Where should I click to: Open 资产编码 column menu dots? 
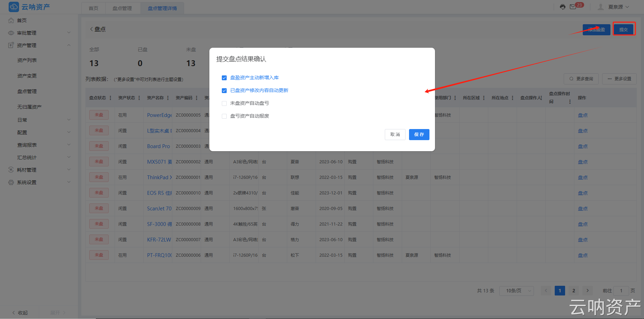pyautogui.click(x=197, y=98)
